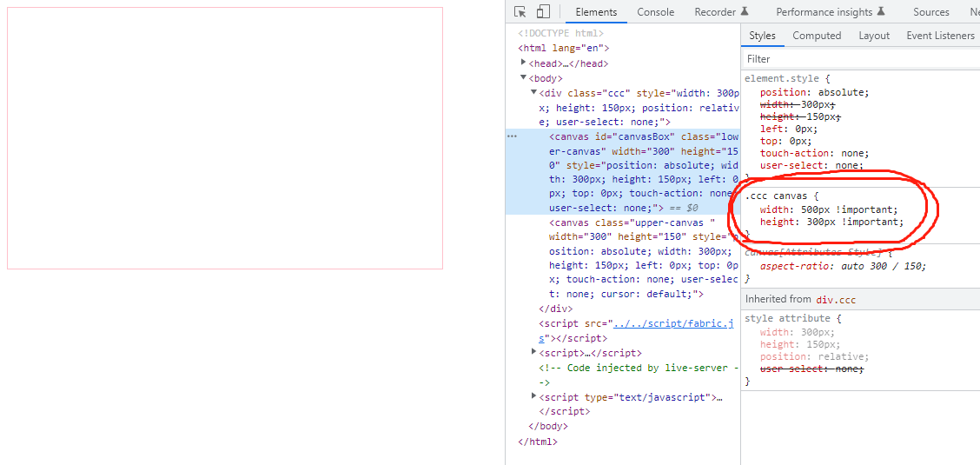Select the DOCTYPE html line
The width and height of the screenshot is (980, 465).
click(560, 33)
